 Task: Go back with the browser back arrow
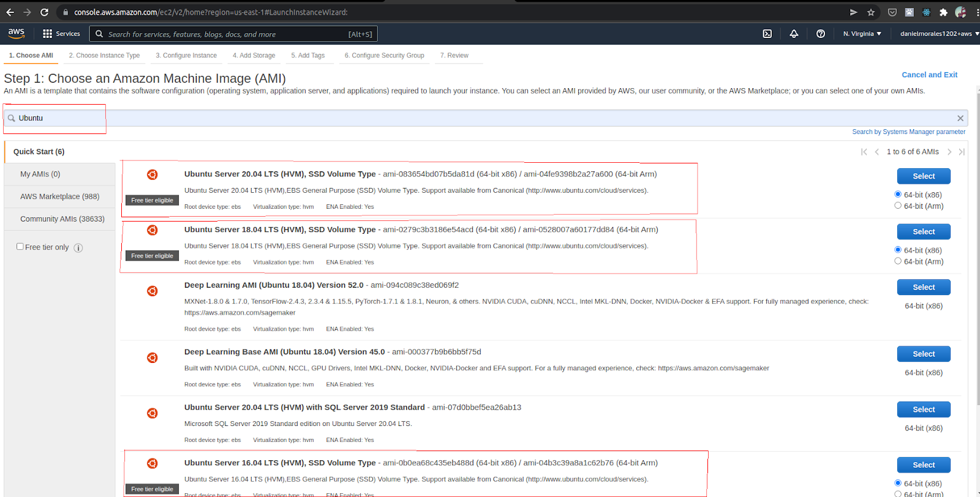[x=10, y=12]
